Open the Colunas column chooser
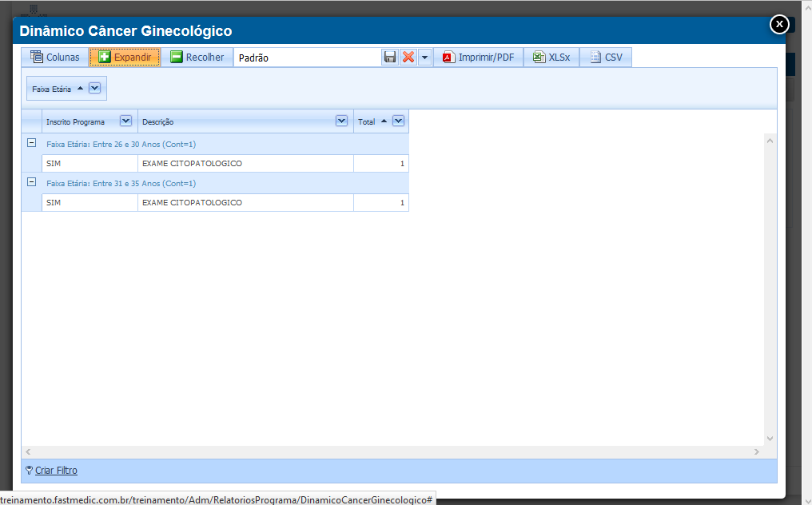This screenshot has width=812, height=505. tap(55, 57)
